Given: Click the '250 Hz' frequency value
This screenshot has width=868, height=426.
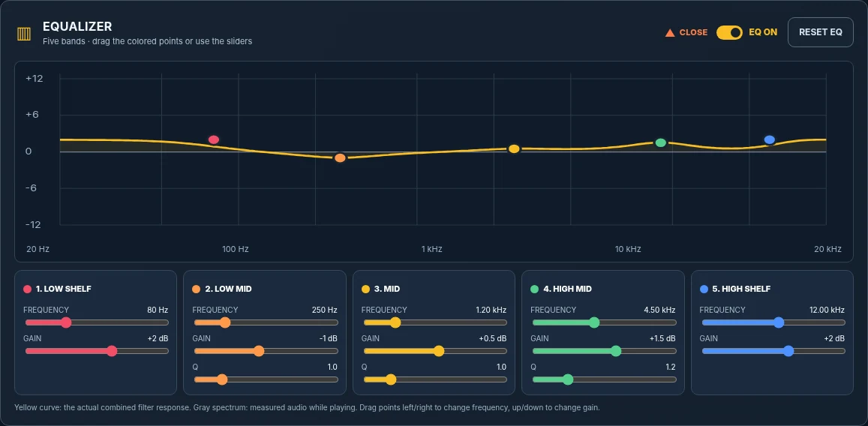Looking at the screenshot, I should [324, 310].
